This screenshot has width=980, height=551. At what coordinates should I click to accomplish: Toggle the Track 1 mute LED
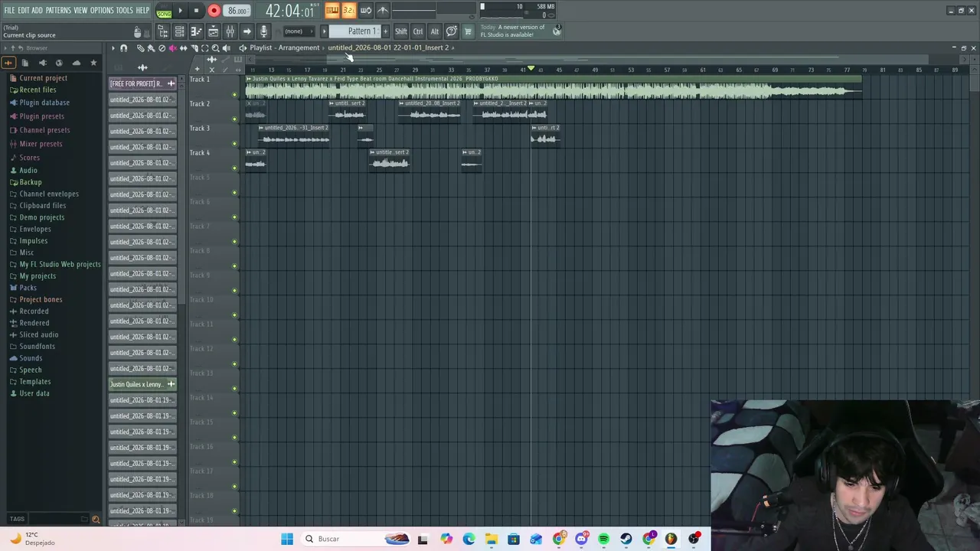[x=234, y=95]
